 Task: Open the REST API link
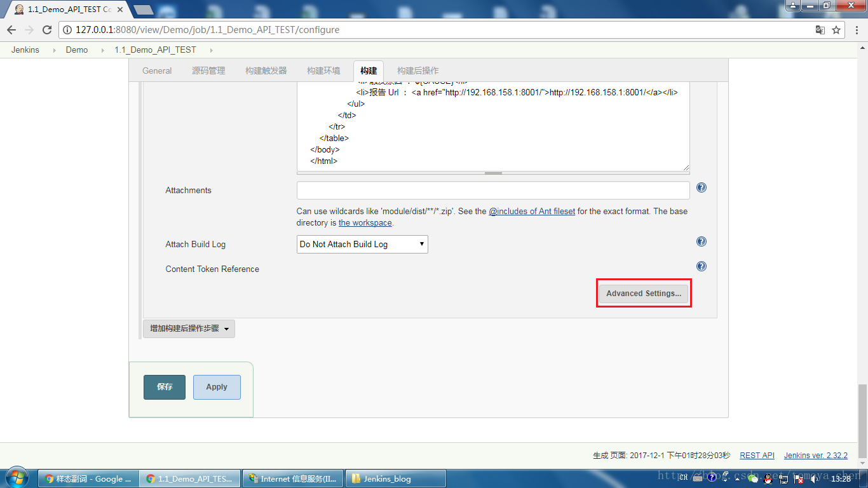pos(757,456)
